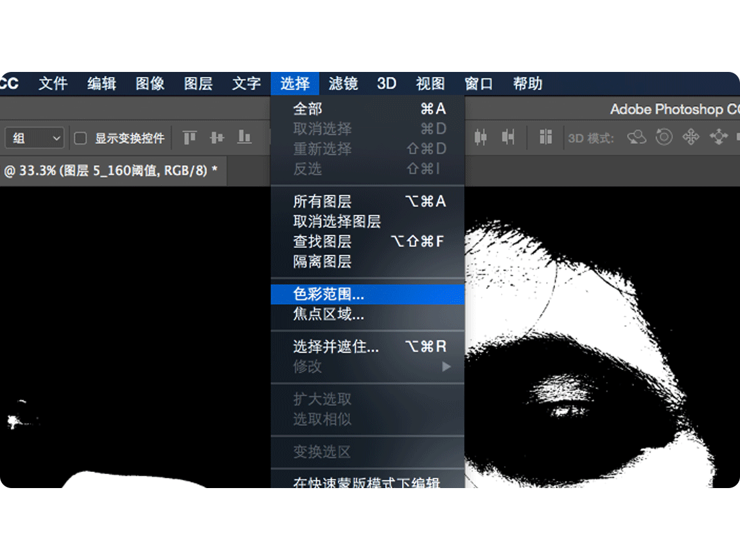
Task: Click the align bottom edges icon
Action: pos(244,138)
